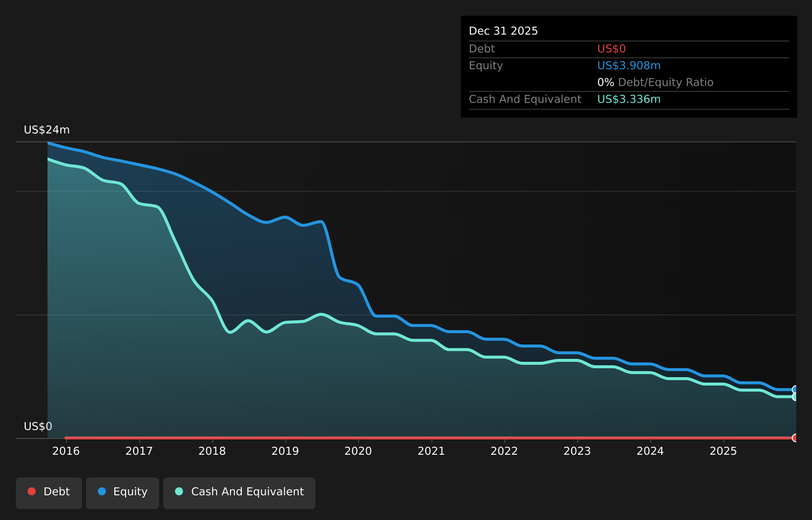
Task: Toggle the Debt series in the legend
Action: (x=49, y=493)
